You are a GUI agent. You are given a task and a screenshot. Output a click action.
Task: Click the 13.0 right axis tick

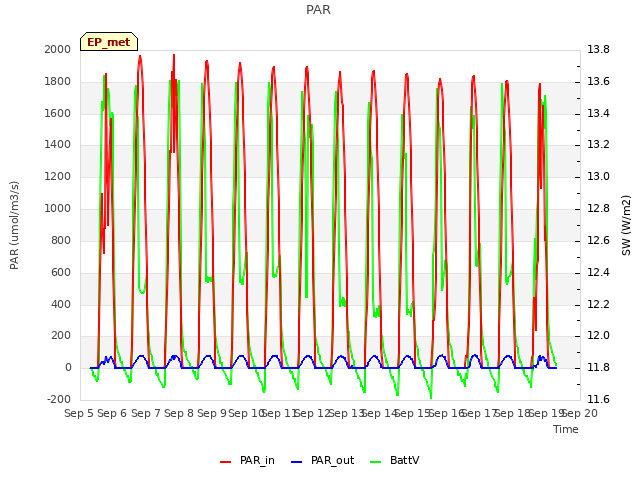pos(598,177)
